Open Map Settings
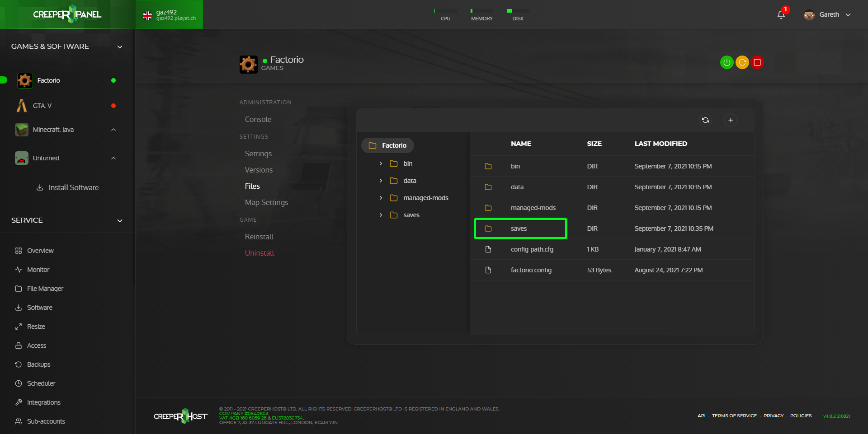 coord(266,202)
